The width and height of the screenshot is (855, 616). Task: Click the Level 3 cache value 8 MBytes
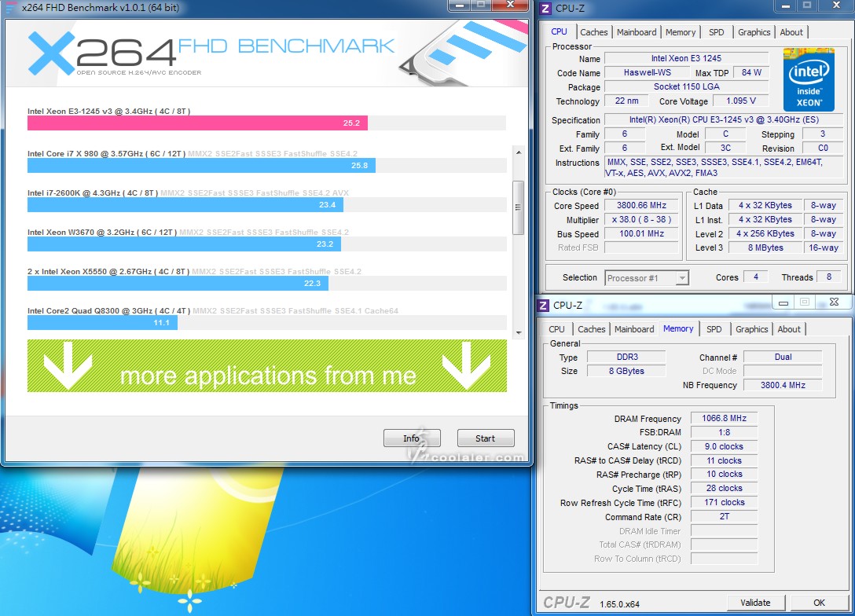coord(765,248)
